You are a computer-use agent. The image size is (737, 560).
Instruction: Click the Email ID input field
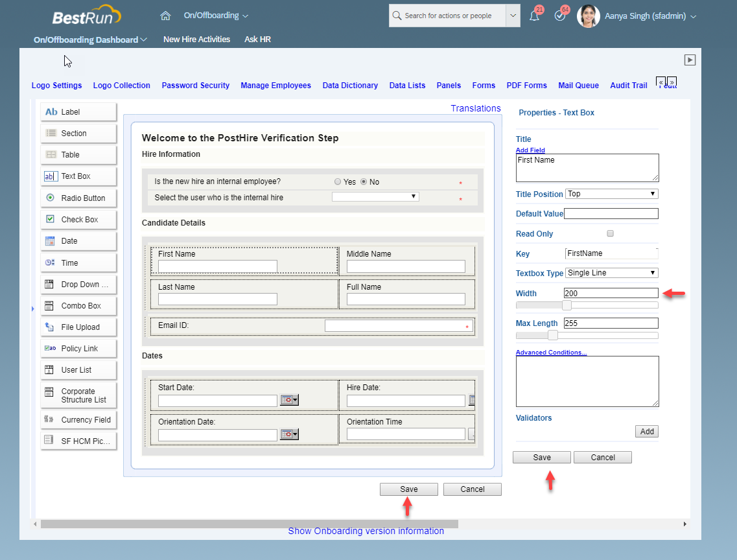(x=399, y=325)
